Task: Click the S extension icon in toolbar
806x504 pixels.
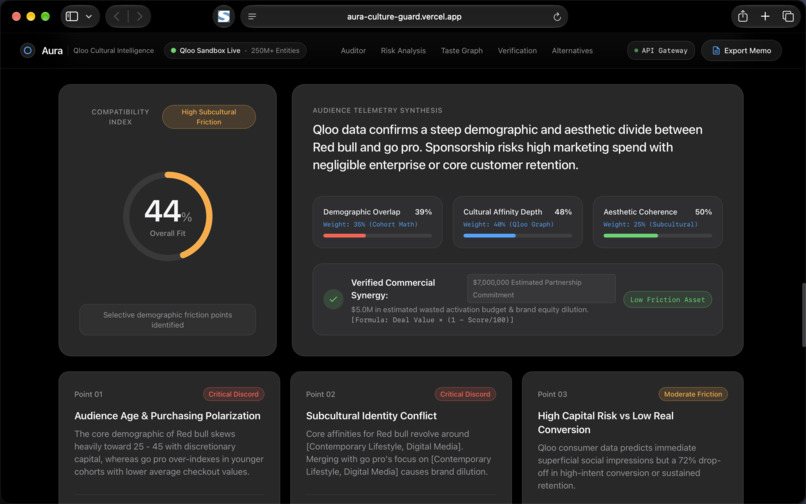Action: 224,16
